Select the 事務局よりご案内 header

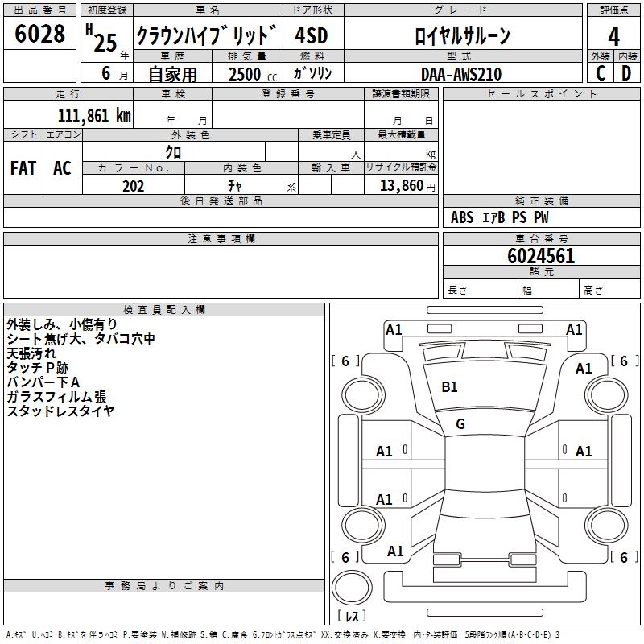tap(164, 586)
